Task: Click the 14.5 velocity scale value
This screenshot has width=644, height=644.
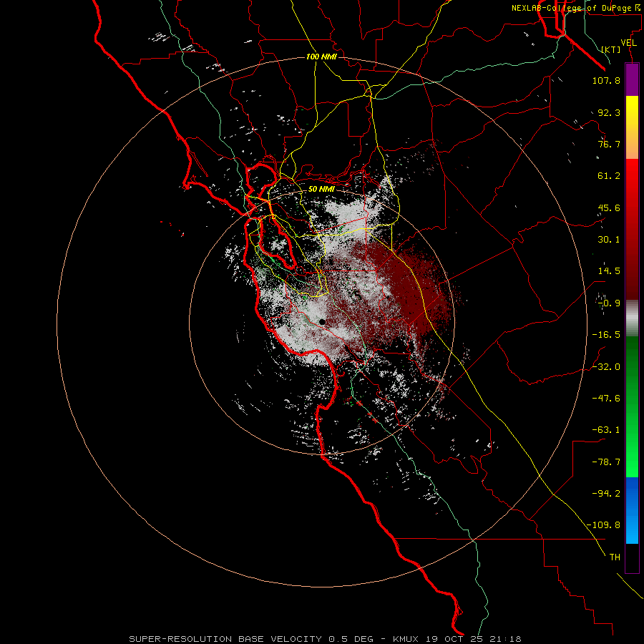Action: 609,271
